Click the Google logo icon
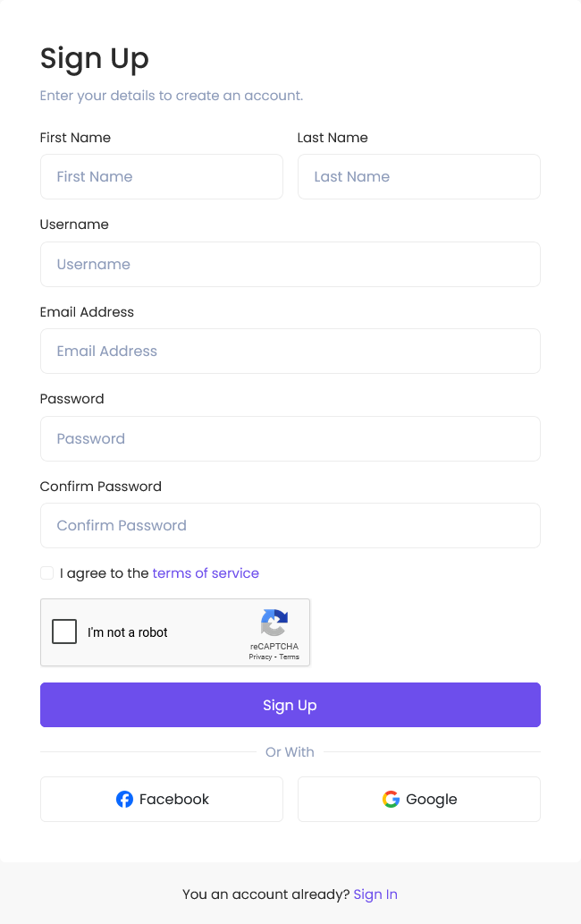581x924 pixels. [391, 799]
